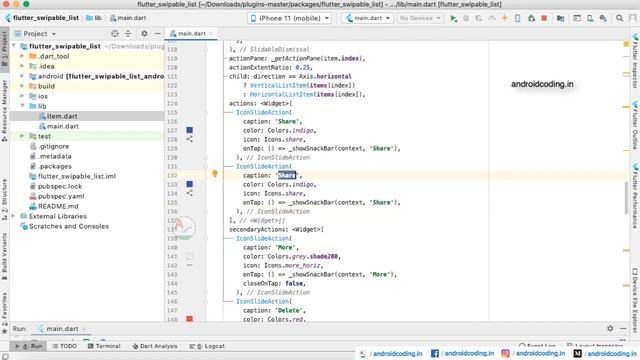Toggle the Resource Manager side panel

tap(4, 111)
